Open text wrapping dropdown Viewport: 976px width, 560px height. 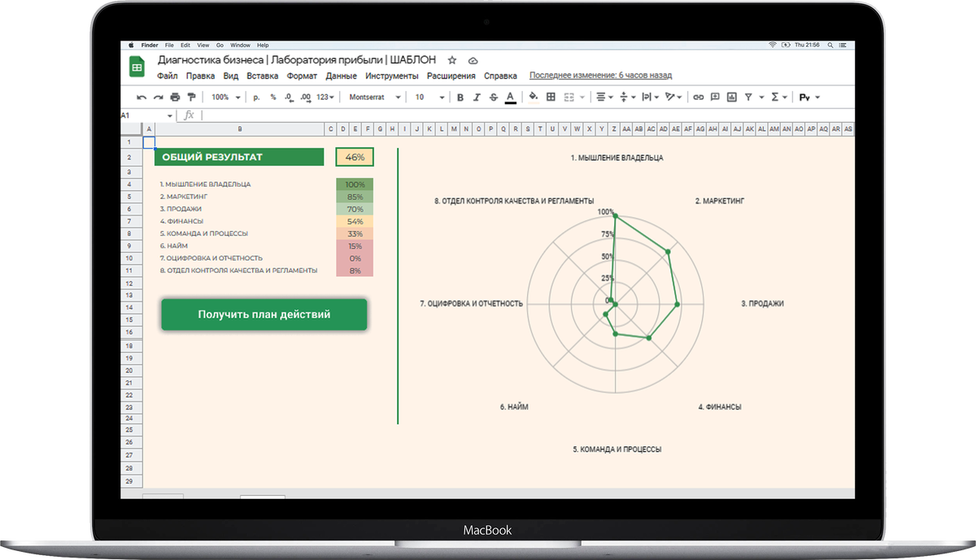651,98
